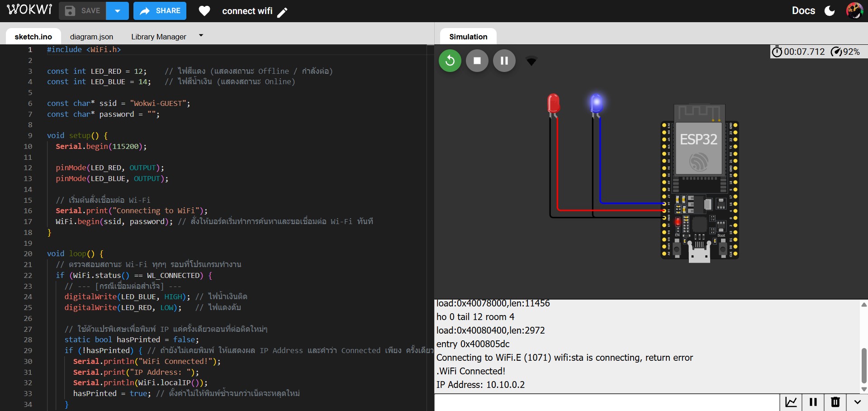This screenshot has width=868, height=411.
Task: Toggle dark mode with moon icon
Action: tap(830, 11)
